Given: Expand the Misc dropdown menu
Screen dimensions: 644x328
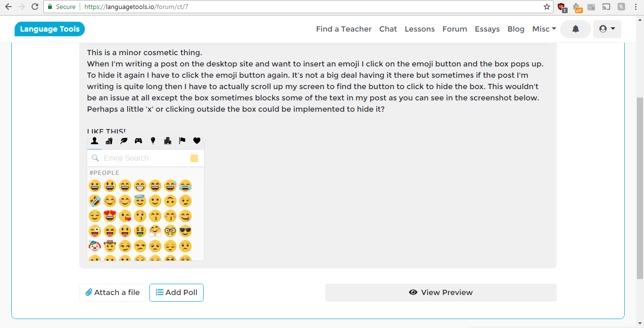Looking at the screenshot, I should 544,29.
